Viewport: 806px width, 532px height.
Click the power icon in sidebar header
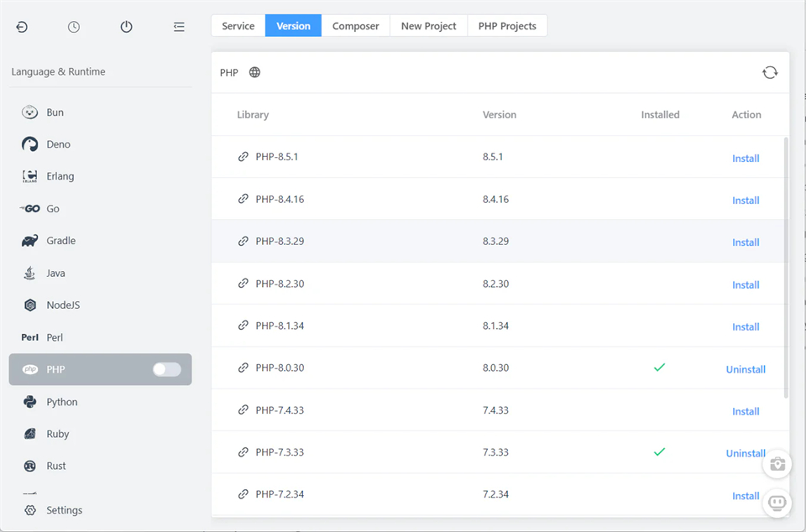point(127,27)
